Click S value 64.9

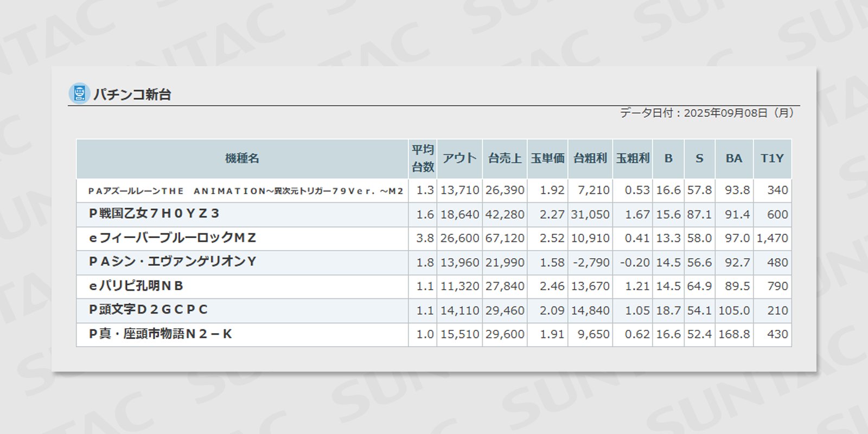coord(699,286)
